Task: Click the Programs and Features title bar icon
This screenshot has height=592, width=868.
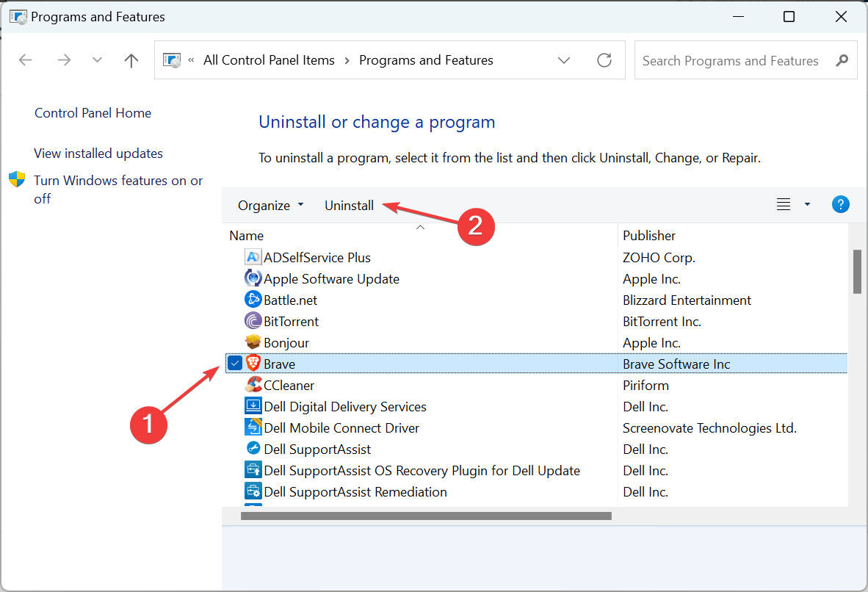Action: [18, 17]
